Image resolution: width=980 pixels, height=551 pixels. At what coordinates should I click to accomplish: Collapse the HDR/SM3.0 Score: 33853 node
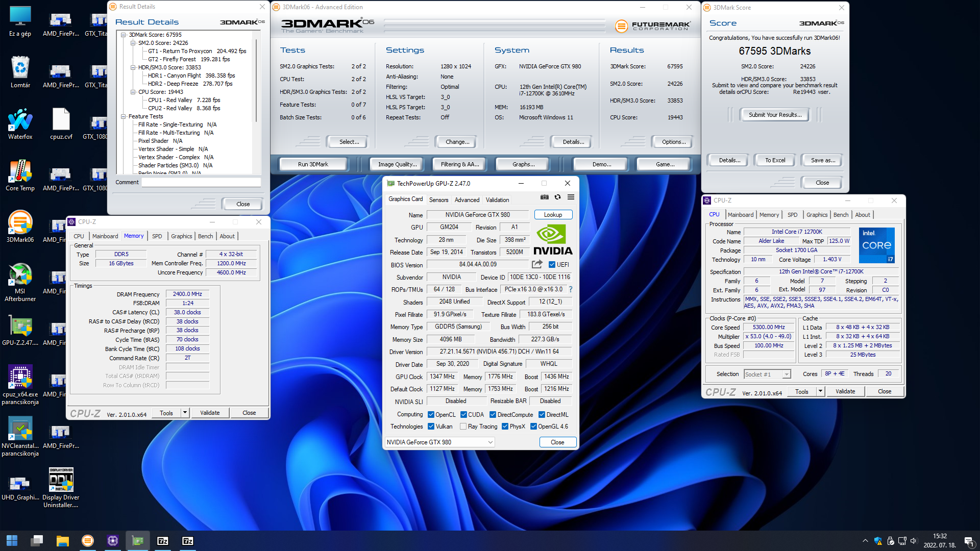(133, 67)
